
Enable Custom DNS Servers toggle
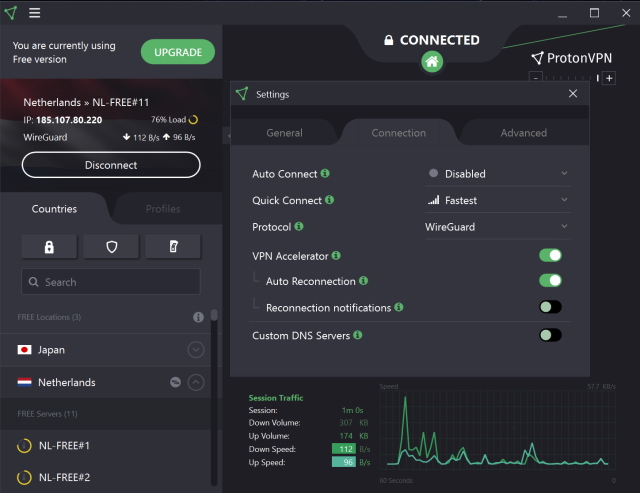coord(550,335)
